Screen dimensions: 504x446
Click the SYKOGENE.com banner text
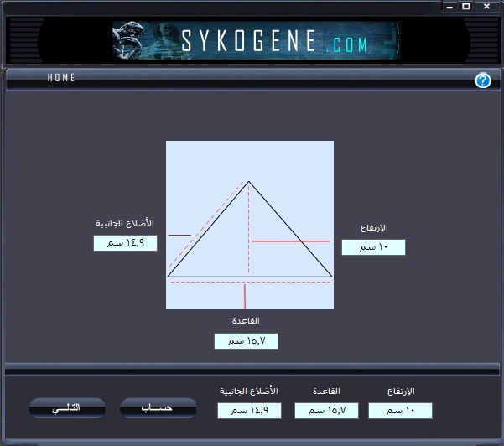[x=274, y=42]
